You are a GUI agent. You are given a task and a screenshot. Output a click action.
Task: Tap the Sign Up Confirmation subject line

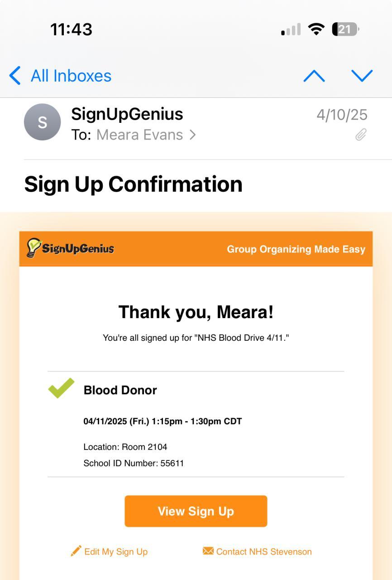click(133, 184)
